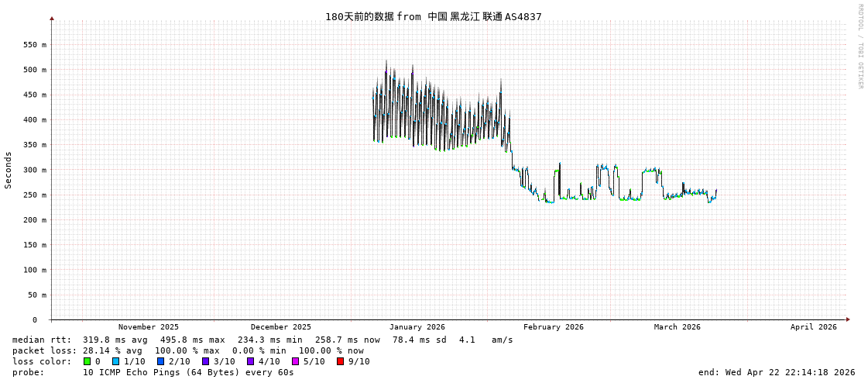Click the magenta 5/10 loss swatch
This screenshot has width=868, height=383.
tap(295, 361)
